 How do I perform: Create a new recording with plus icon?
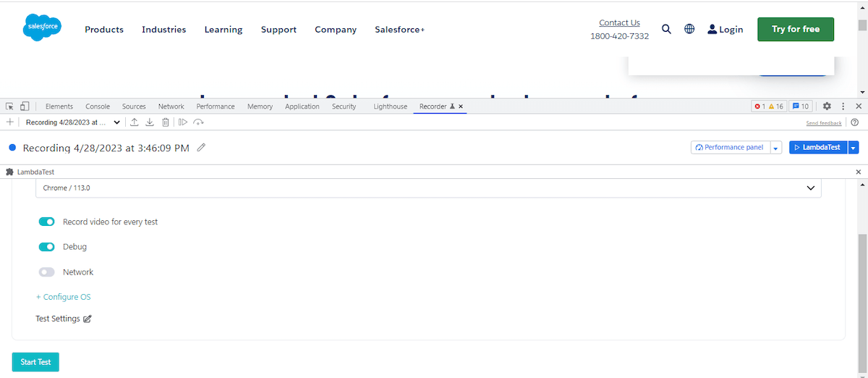[9, 122]
